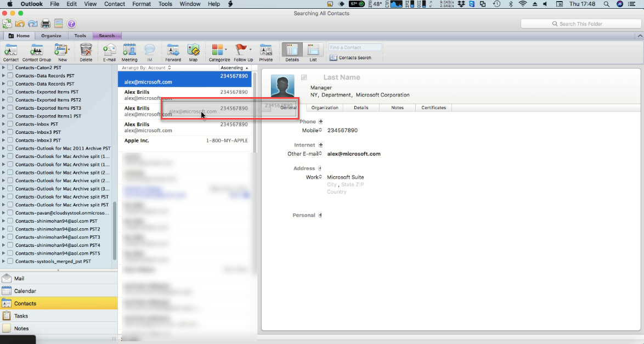Screen dimensions: 644x344
Task: Change the Mobile phone label via its selector
Action: [320, 130]
